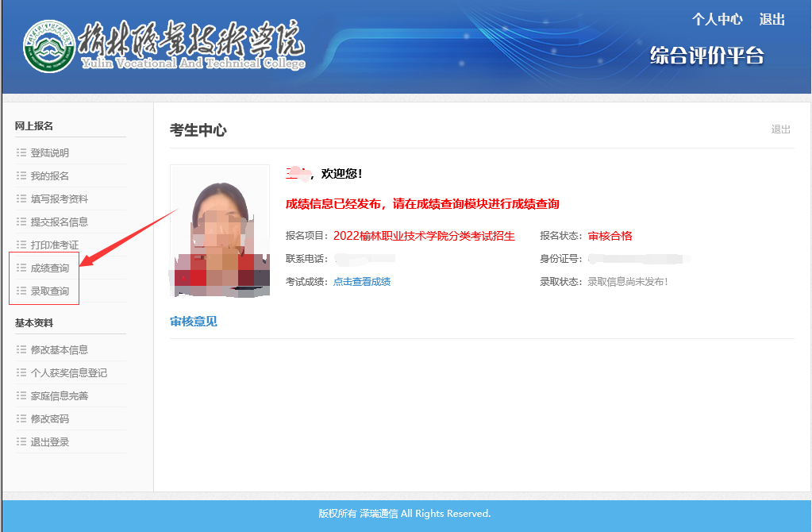This screenshot has height=532, width=812.
Task: Click list icon beside 成绩查询
Action: click(x=21, y=268)
